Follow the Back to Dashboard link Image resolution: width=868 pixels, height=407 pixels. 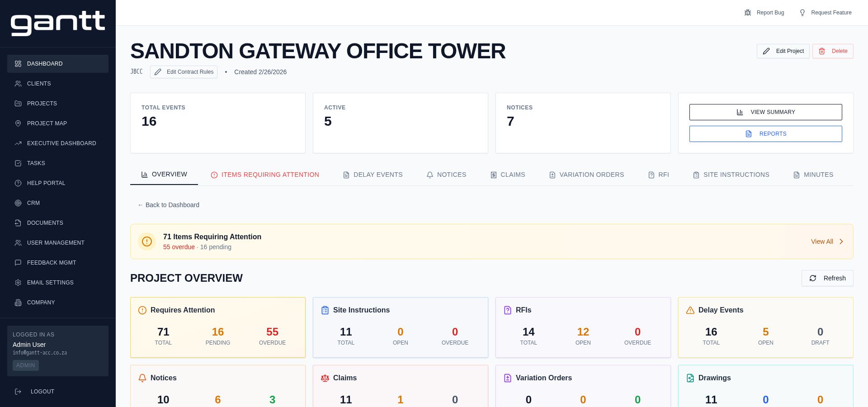[x=168, y=205]
